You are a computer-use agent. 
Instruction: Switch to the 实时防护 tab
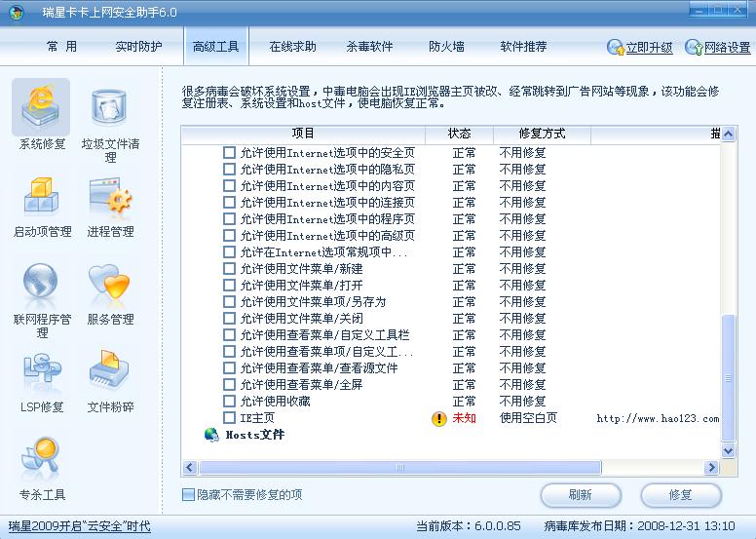(x=138, y=47)
